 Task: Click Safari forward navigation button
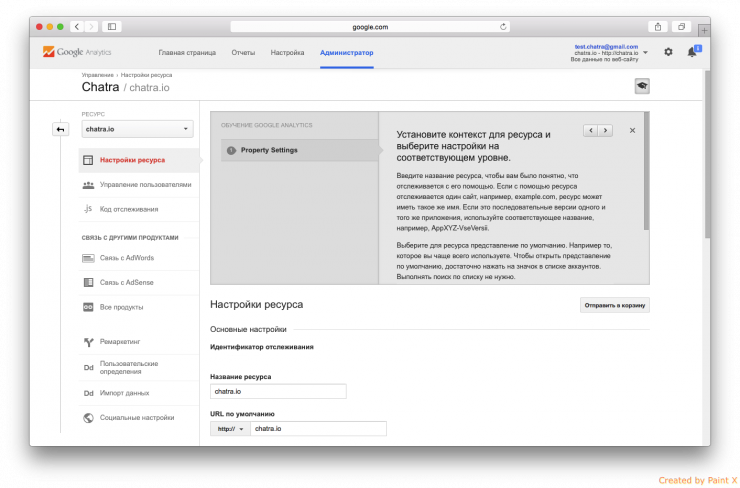pos(92,26)
